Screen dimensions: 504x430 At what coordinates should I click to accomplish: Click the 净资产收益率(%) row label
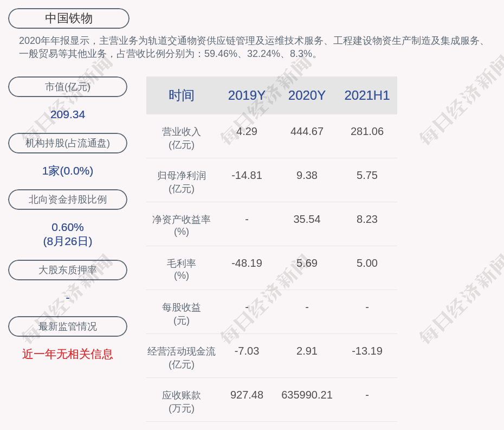point(182,226)
